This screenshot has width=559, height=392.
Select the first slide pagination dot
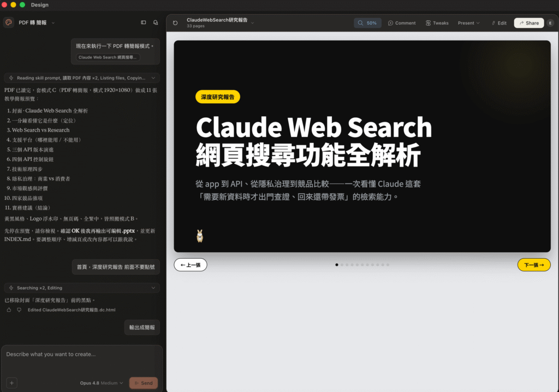(336, 265)
